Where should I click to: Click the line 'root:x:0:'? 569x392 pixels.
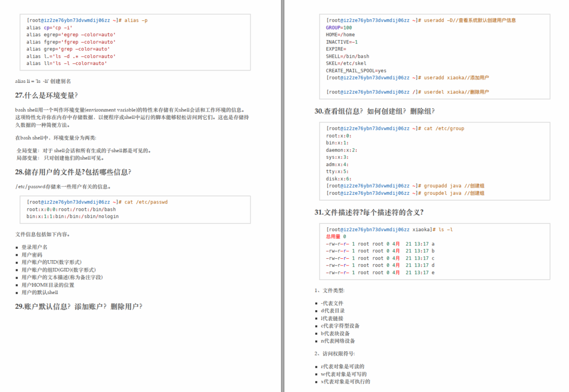[339, 136]
